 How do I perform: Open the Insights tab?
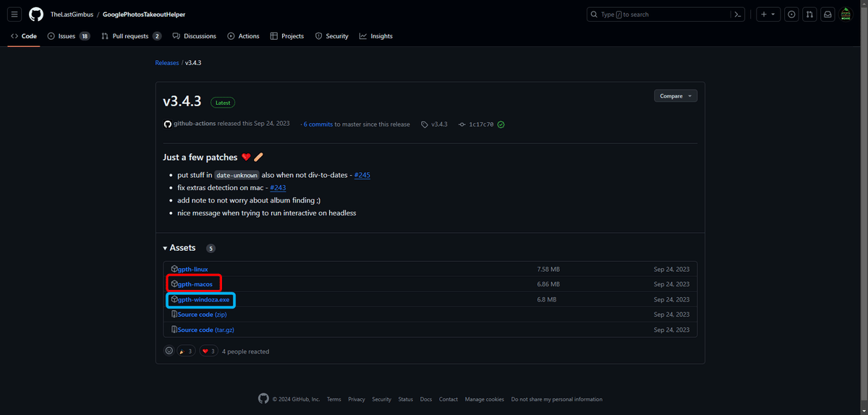[x=376, y=36]
